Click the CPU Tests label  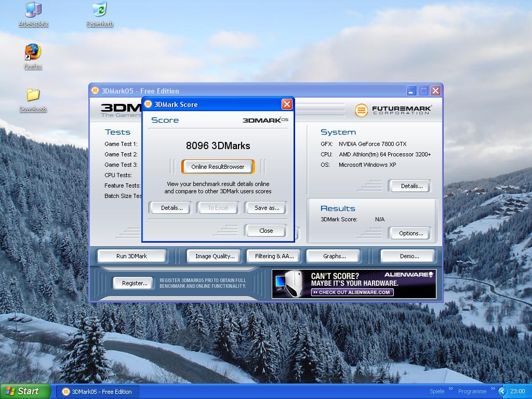point(118,175)
